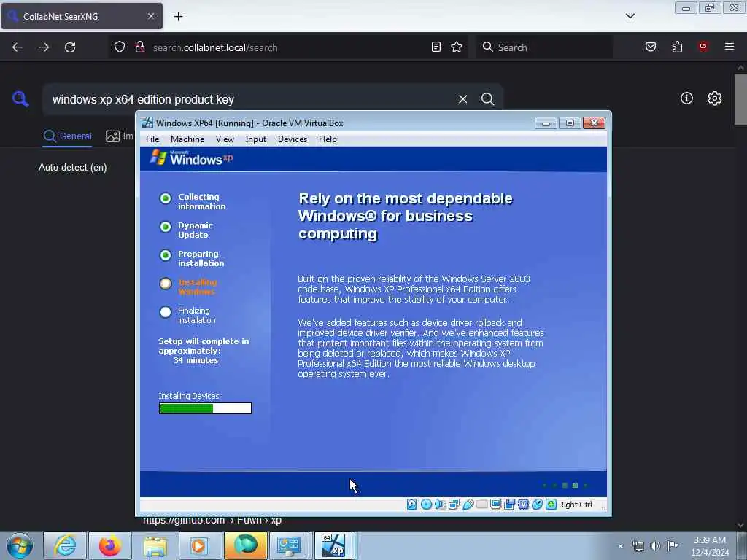This screenshot has height=560, width=747.
Task: Open the View menu in VirtualBox
Action: tap(225, 139)
